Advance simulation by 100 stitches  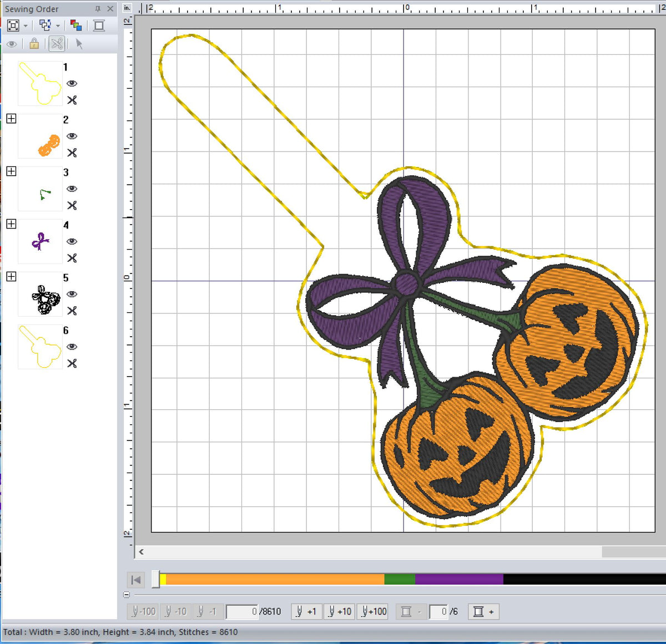tap(372, 611)
